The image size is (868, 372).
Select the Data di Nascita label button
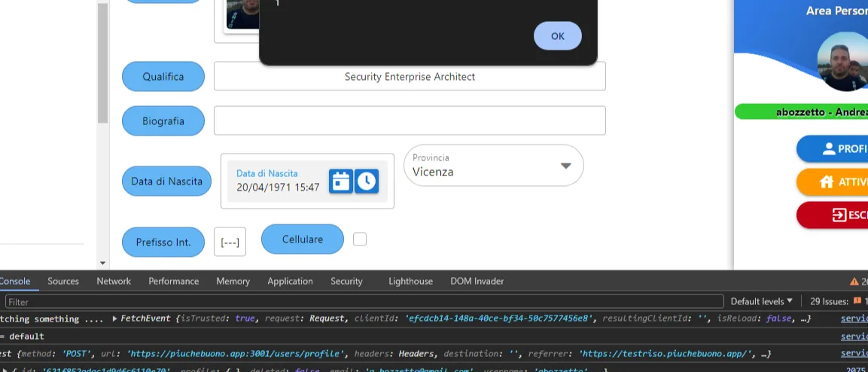[x=166, y=181]
